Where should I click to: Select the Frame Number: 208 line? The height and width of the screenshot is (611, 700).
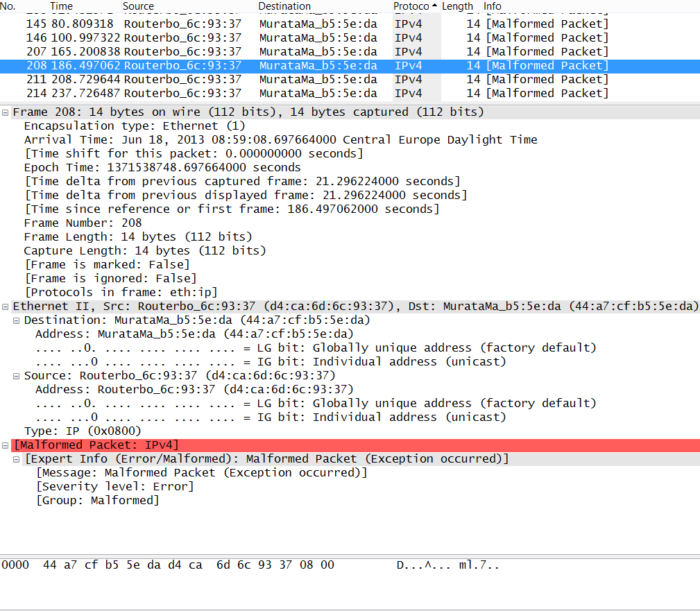83,223
